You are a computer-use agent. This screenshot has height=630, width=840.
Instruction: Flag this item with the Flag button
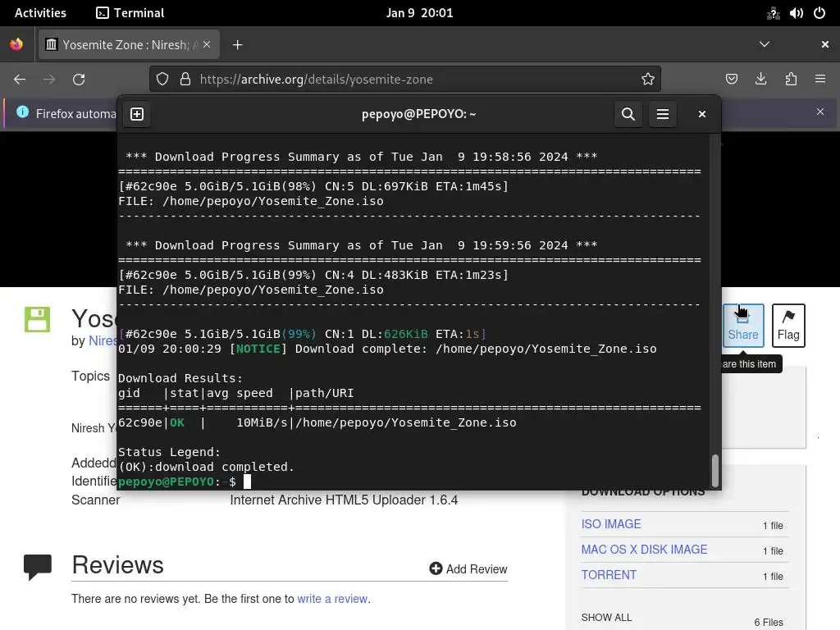click(x=788, y=325)
